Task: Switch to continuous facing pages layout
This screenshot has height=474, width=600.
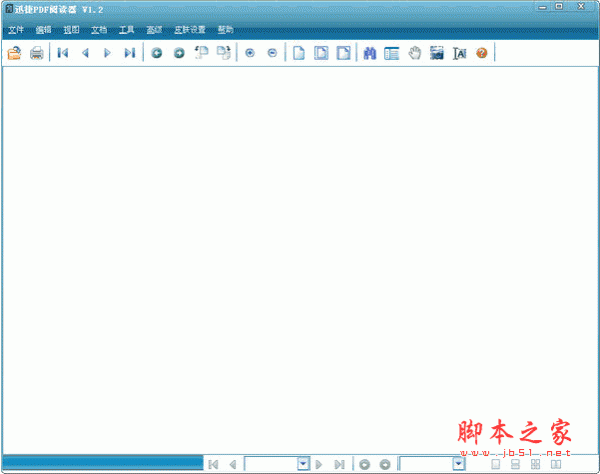Action: coord(536,464)
